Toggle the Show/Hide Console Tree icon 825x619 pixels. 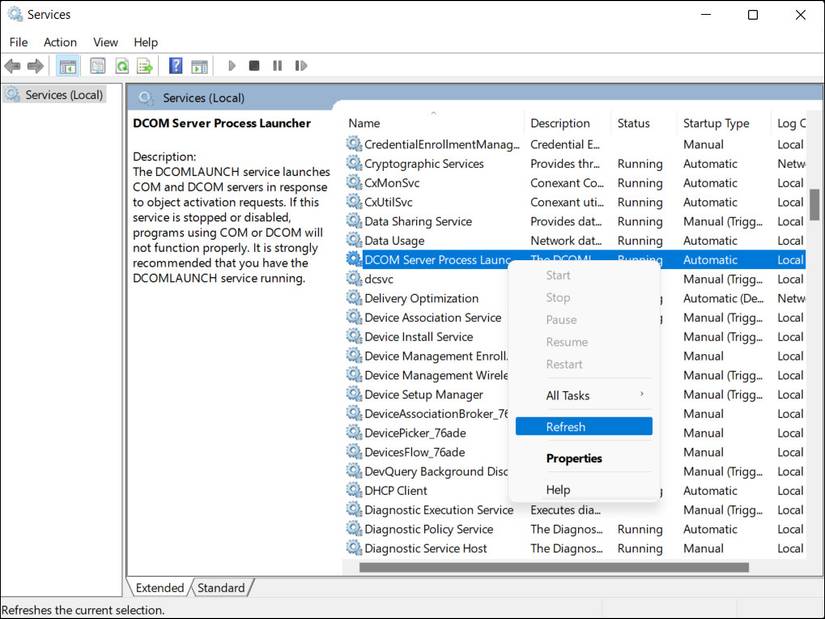(x=68, y=66)
